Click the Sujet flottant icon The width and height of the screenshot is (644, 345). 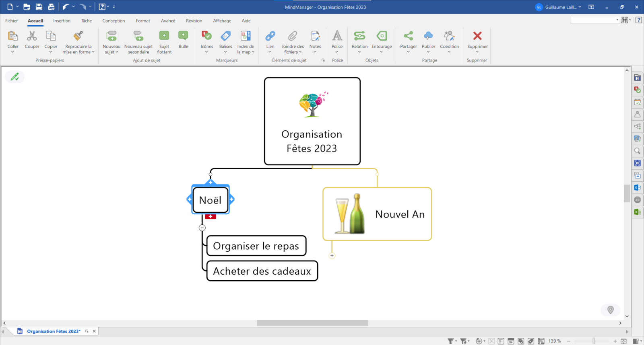tap(164, 36)
